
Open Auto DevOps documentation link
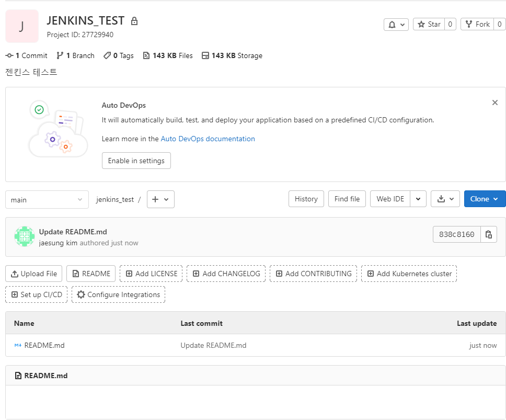click(x=208, y=139)
